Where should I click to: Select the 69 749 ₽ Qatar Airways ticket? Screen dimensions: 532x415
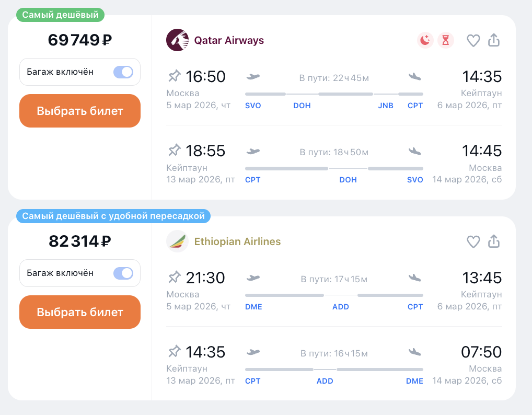tap(80, 111)
